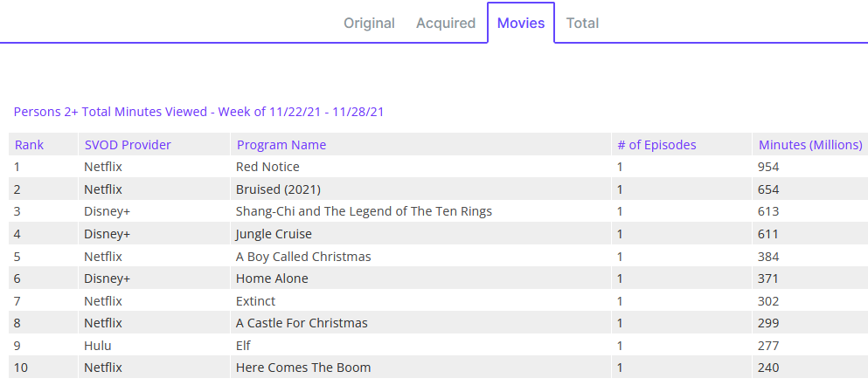Click A Boy Called Christmas entry
The width and height of the screenshot is (868, 385).
(x=303, y=257)
